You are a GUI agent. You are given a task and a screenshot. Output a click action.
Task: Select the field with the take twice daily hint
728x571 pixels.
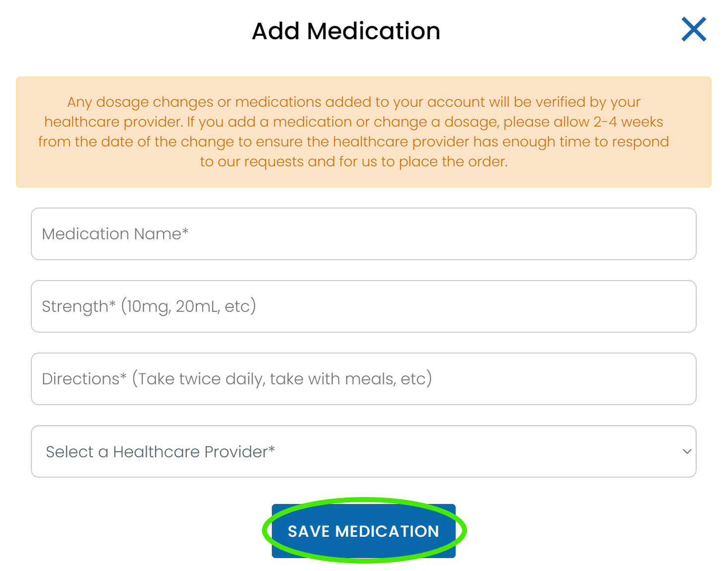(x=363, y=379)
